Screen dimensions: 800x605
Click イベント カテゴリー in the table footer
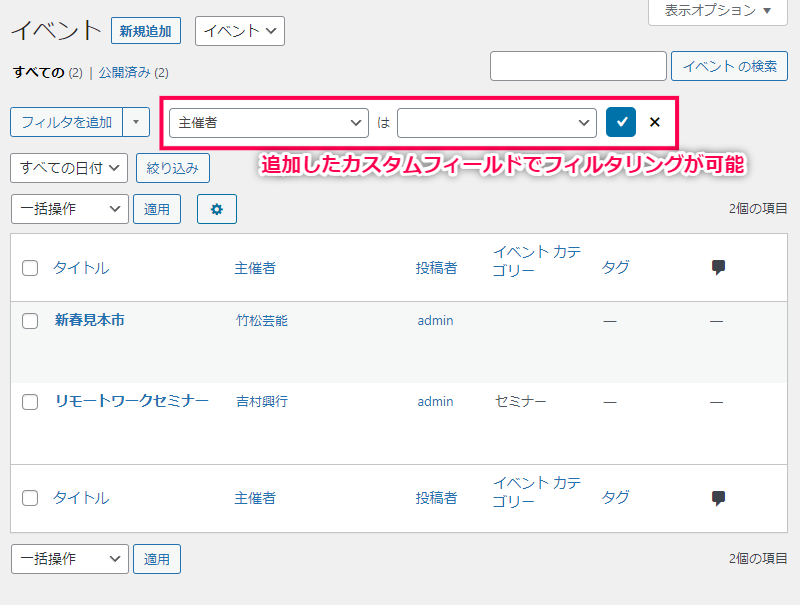pos(537,492)
